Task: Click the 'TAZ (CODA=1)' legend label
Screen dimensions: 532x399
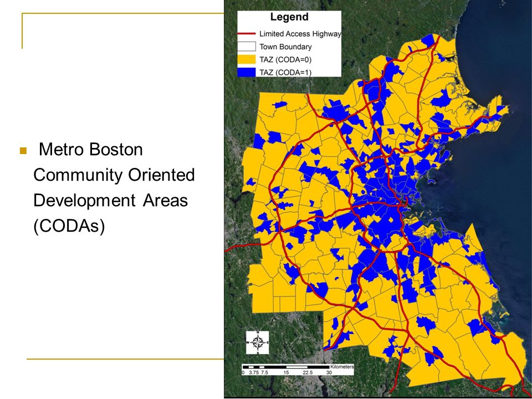Action: point(285,72)
